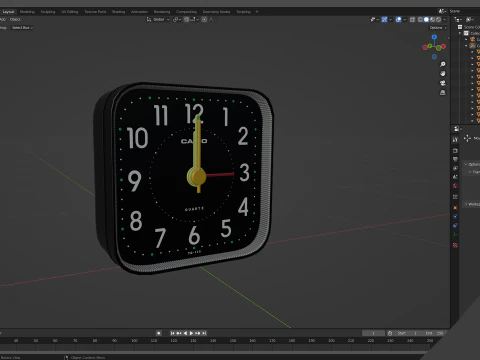Open the Select Box drag dropdown

click(x=22, y=28)
